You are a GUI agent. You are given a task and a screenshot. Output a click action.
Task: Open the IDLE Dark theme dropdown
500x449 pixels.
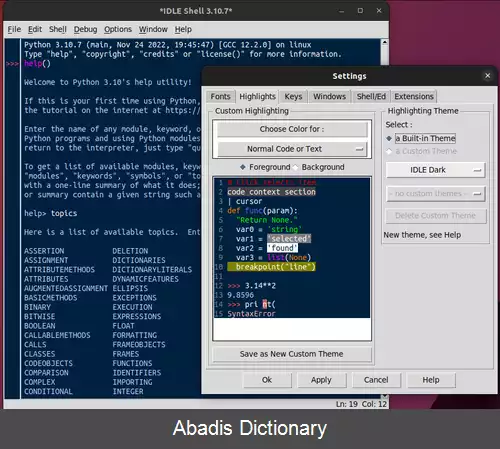coord(435,170)
